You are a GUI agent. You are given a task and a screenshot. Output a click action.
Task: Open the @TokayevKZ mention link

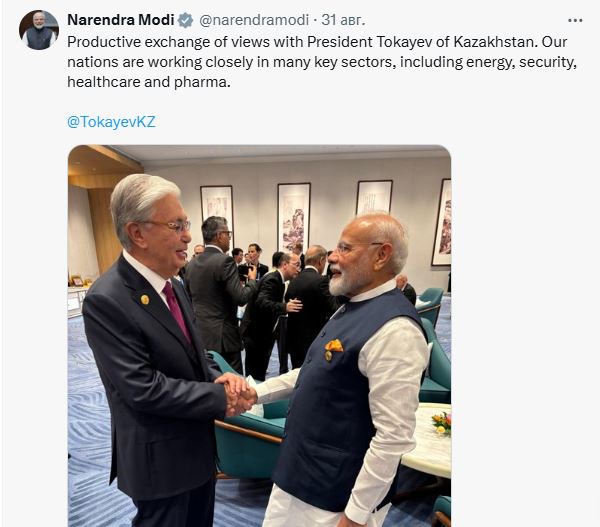(111, 122)
